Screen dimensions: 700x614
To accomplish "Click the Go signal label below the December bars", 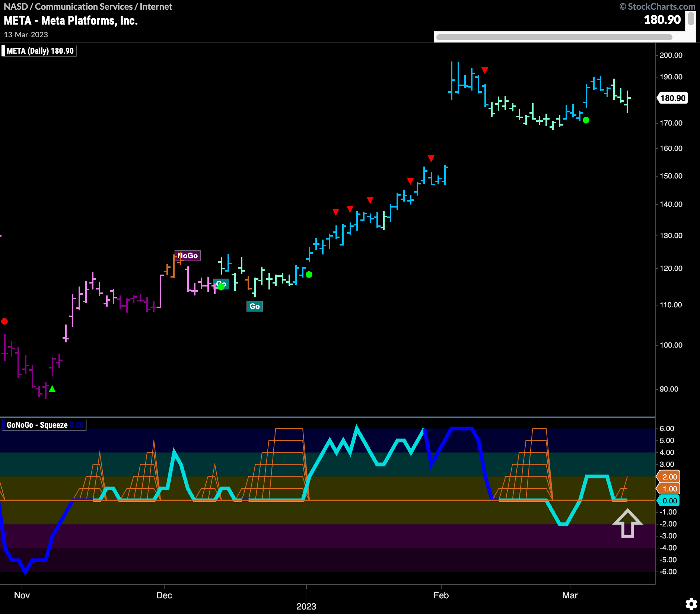I will (255, 306).
